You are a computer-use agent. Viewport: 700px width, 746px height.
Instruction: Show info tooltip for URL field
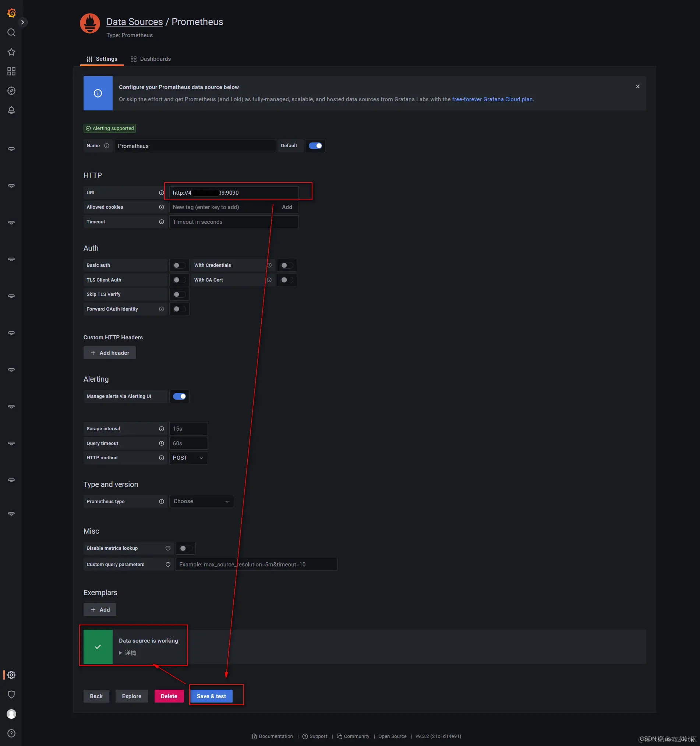tap(162, 193)
